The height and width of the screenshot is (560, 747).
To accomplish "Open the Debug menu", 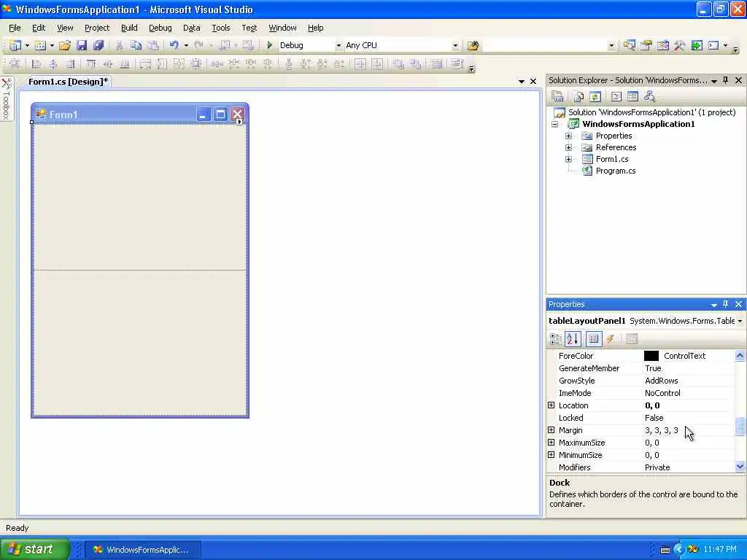I will pos(160,28).
